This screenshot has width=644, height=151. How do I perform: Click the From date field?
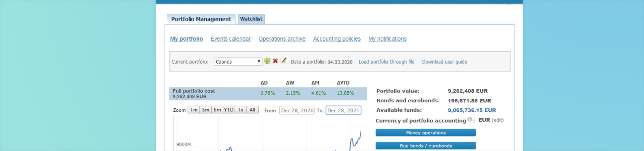pyautogui.click(x=297, y=110)
